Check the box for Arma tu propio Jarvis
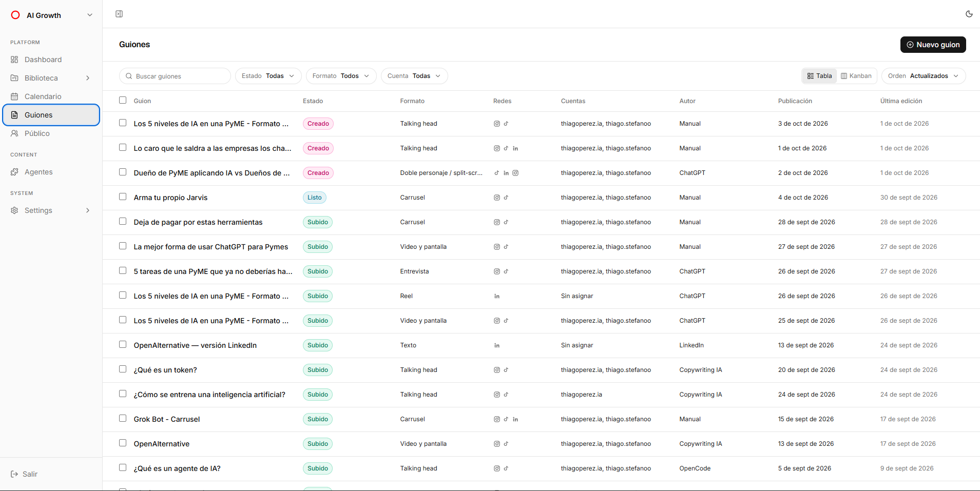 click(x=123, y=197)
